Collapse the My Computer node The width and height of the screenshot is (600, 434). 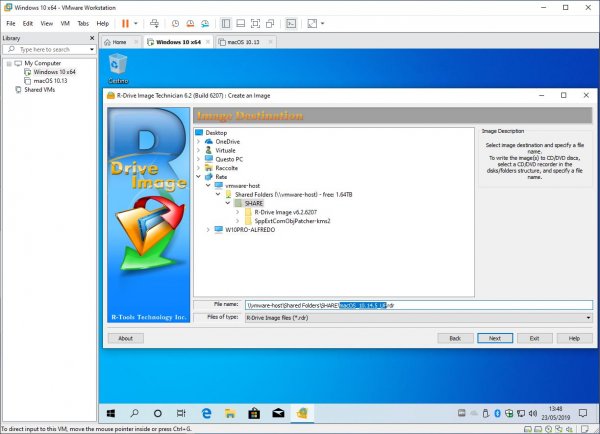click(9, 64)
